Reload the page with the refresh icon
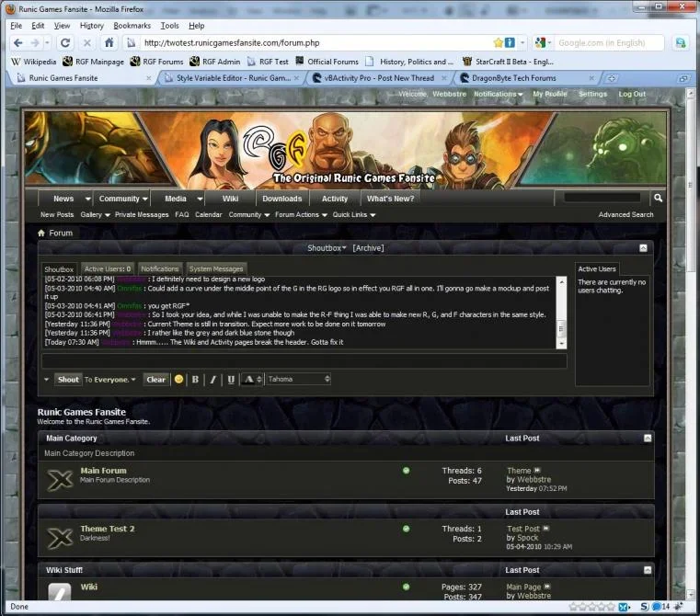The image size is (700, 616). [x=65, y=43]
